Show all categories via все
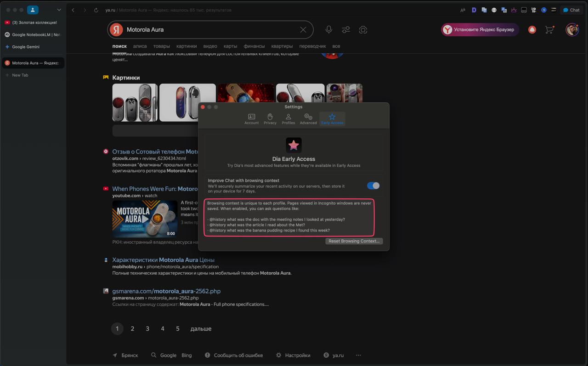 click(x=336, y=46)
